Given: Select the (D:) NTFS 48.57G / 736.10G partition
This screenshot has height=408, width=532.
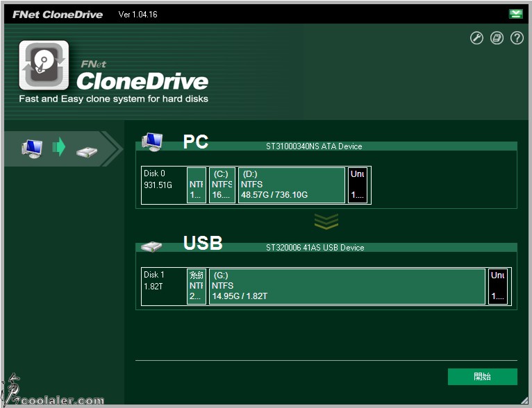Looking at the screenshot, I should tap(292, 185).
